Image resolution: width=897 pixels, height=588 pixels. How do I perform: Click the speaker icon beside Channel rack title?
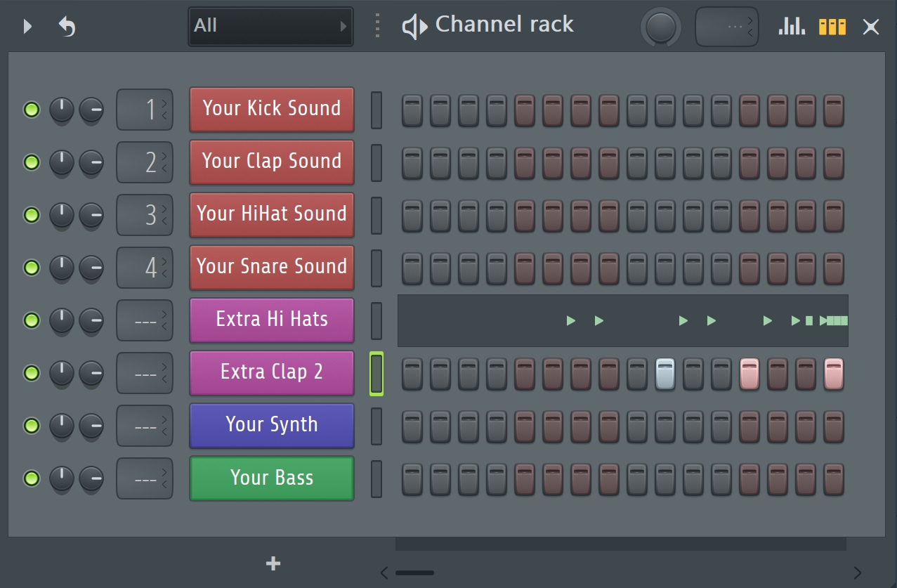tap(414, 26)
